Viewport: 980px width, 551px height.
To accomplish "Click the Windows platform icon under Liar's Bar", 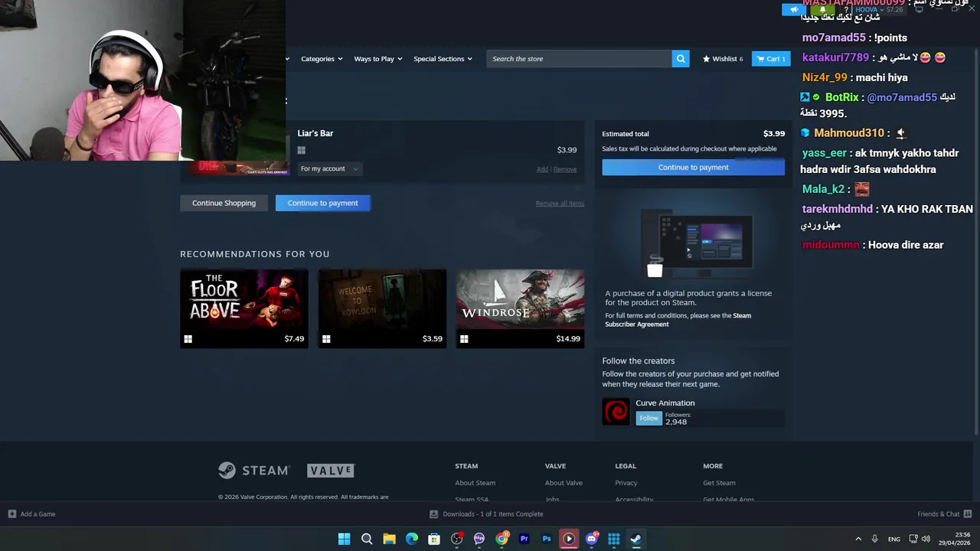I will 302,151.
